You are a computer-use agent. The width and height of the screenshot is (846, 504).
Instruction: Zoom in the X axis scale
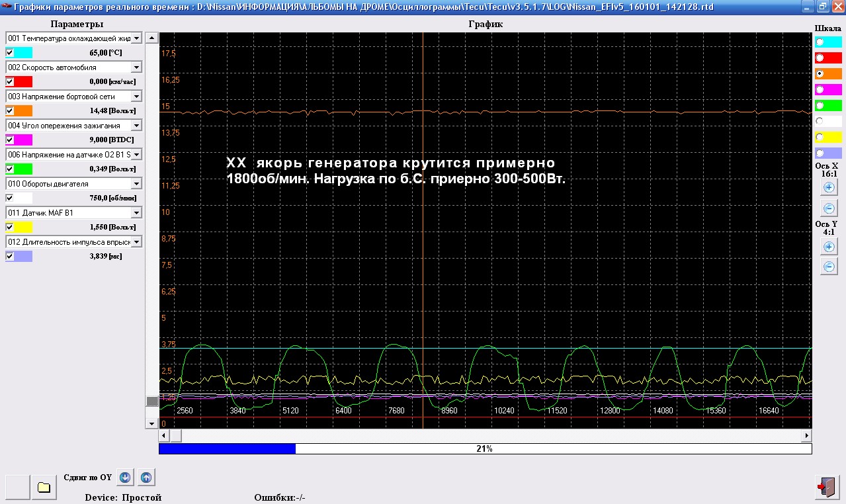pyautogui.click(x=828, y=187)
